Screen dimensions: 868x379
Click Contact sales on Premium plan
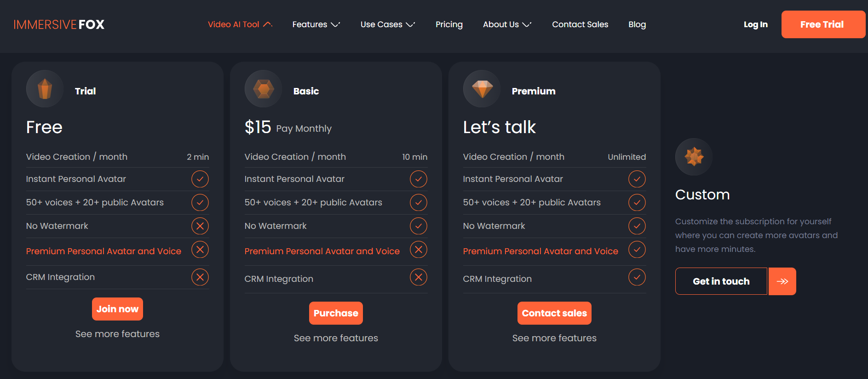click(554, 313)
